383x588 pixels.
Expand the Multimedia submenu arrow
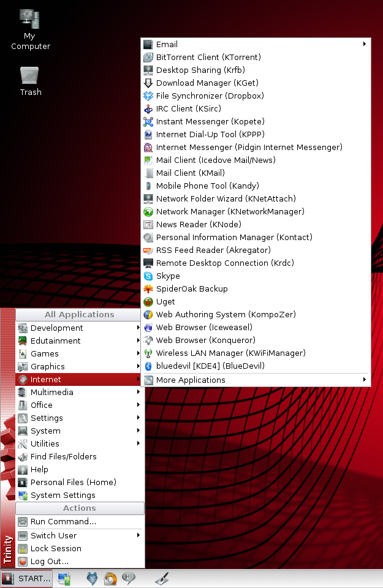[x=138, y=392]
